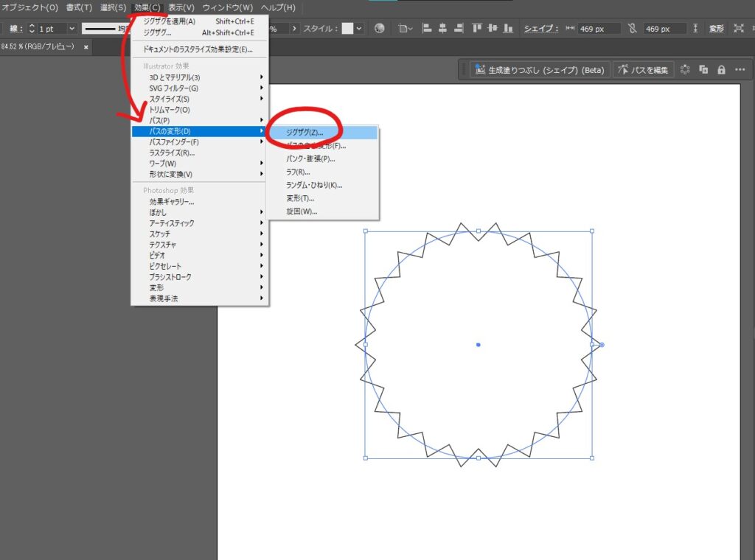This screenshot has height=560, width=755.
Task: Select 旋回(W)... effect
Action: pos(323,211)
